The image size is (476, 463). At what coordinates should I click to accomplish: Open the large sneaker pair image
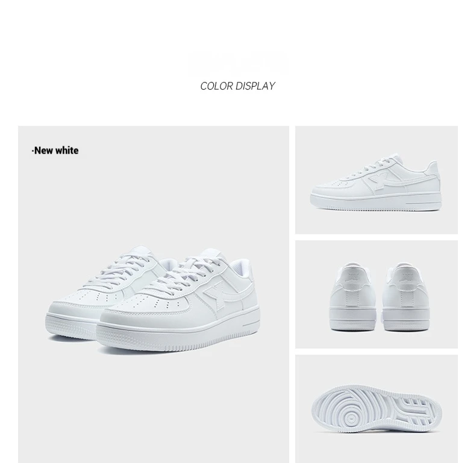tap(154, 294)
